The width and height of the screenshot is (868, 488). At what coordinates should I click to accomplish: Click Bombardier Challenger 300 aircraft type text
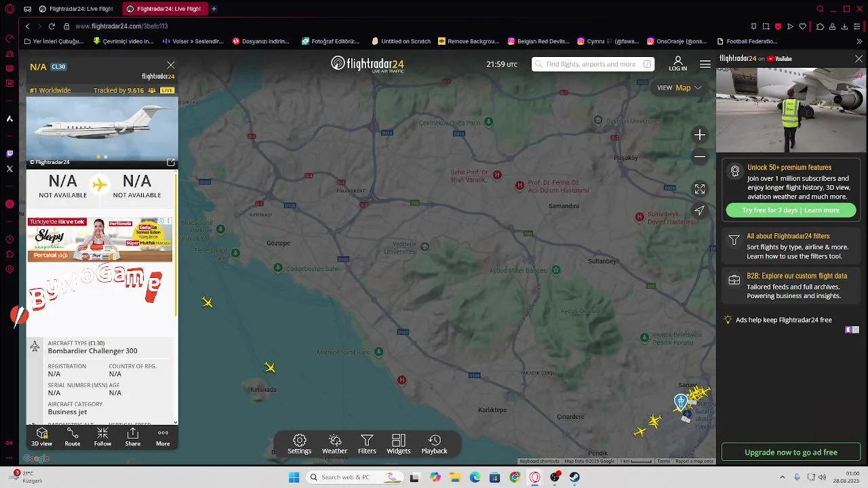click(x=92, y=351)
